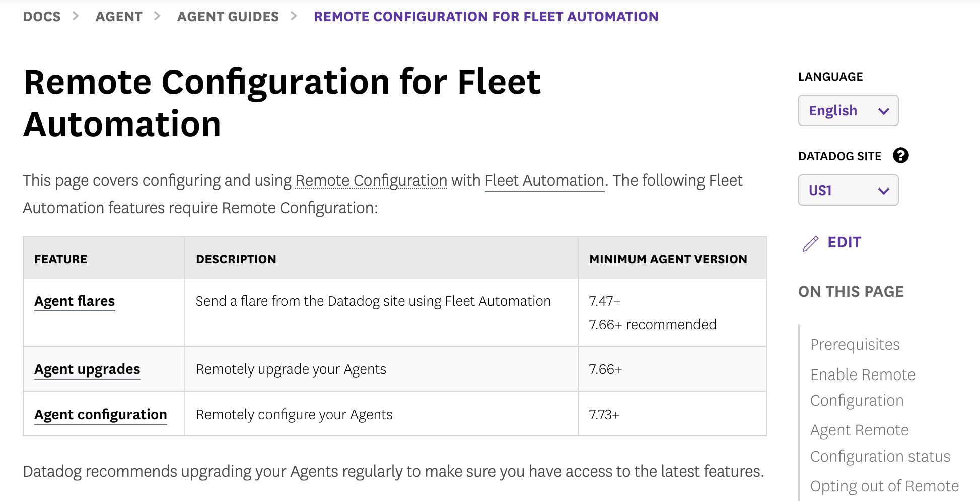Jump to the Prerequisites section
The image size is (980, 501).
click(x=855, y=344)
